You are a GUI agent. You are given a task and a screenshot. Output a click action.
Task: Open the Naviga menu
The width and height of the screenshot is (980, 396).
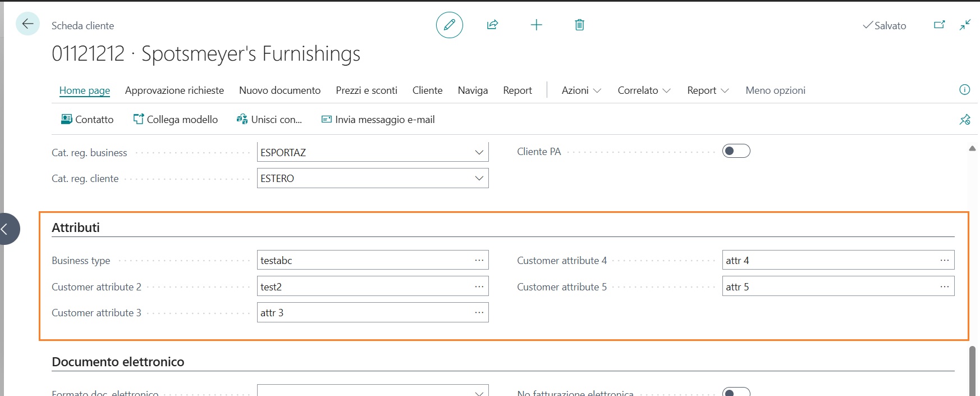tap(473, 90)
